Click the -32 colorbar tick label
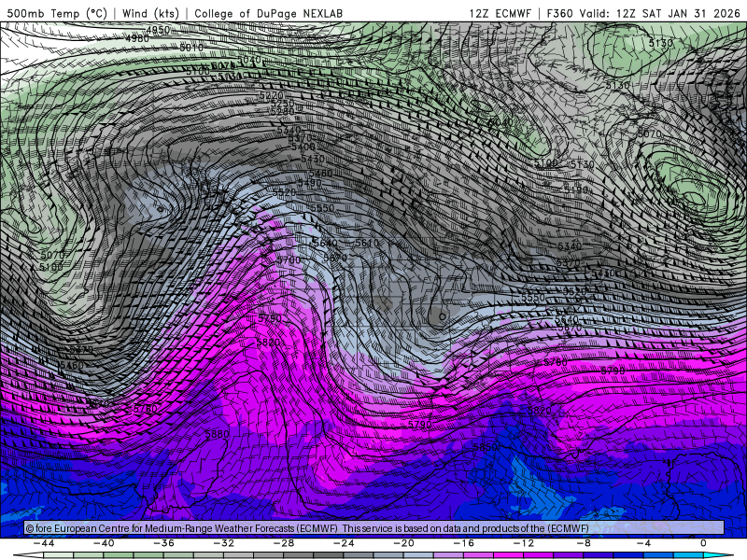The width and height of the screenshot is (747, 560). 224,543
